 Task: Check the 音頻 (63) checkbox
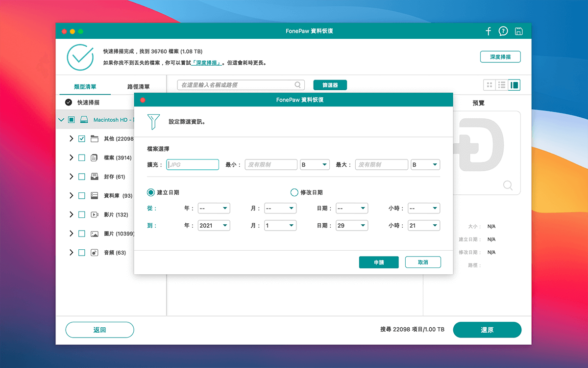coord(82,253)
